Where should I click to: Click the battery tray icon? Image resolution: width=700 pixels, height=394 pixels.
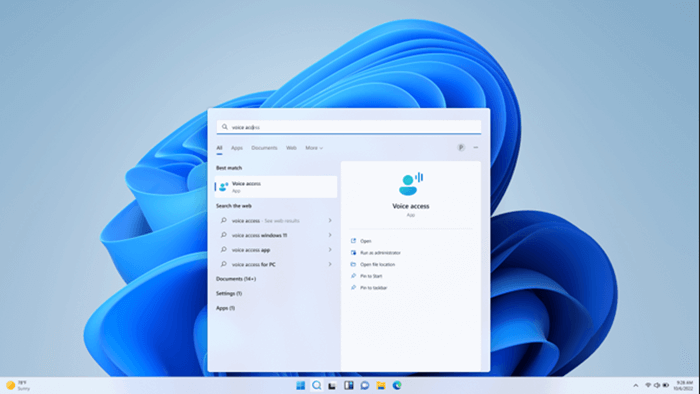pyautogui.click(x=666, y=386)
